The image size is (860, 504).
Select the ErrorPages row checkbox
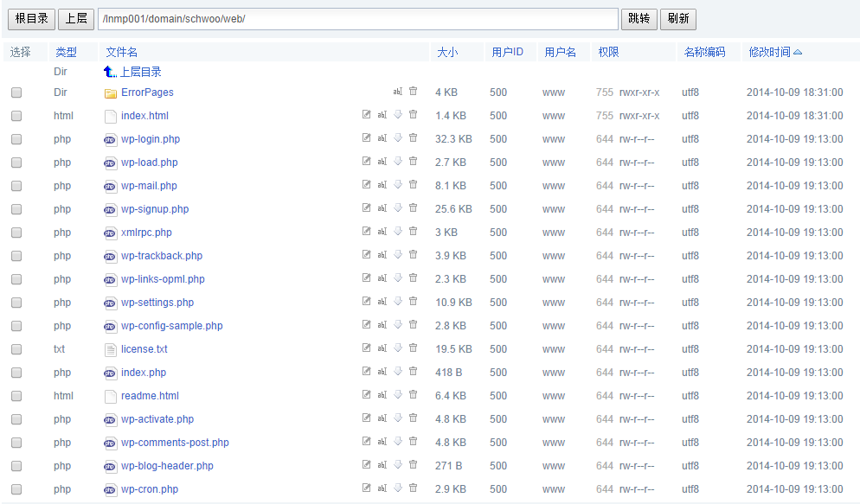(16, 93)
